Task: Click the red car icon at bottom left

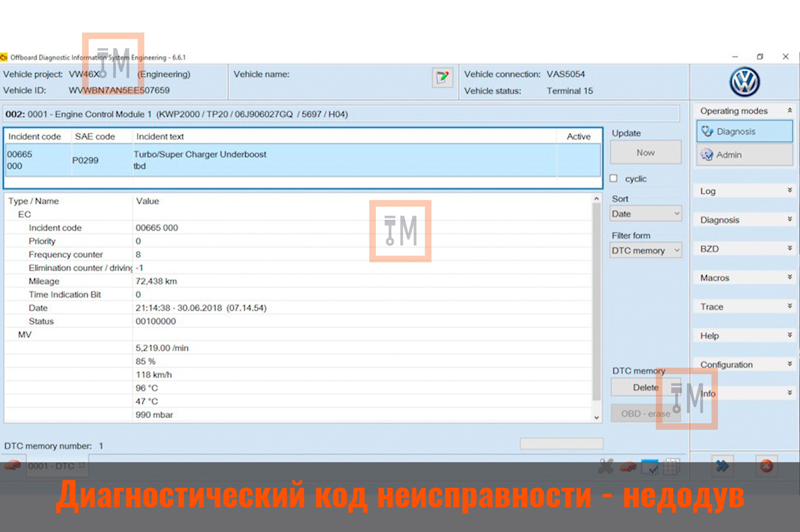Action: click(x=13, y=465)
